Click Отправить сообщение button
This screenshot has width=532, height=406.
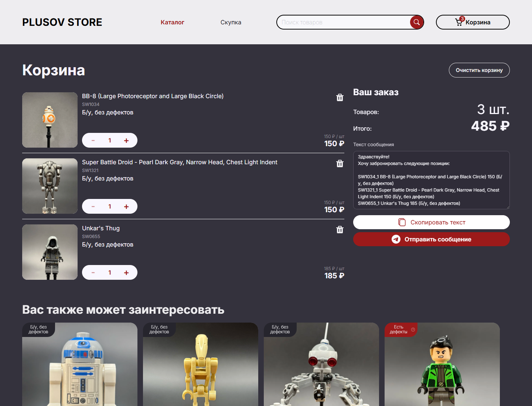432,239
